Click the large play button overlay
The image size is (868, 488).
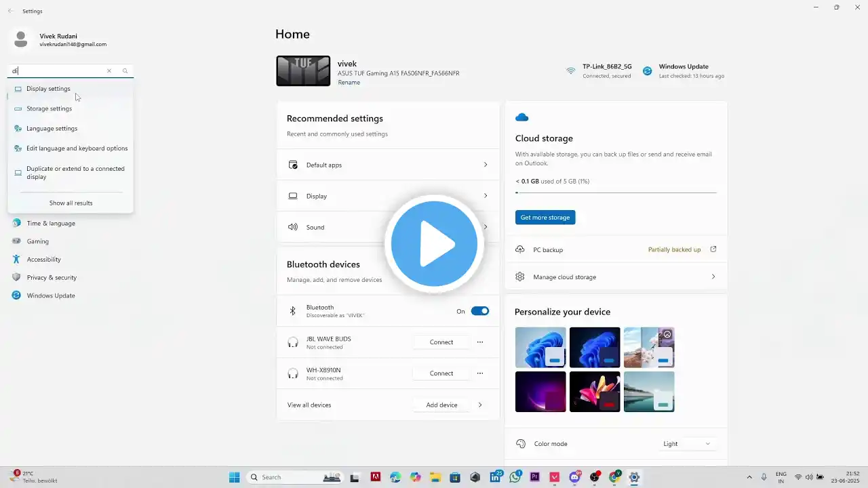click(435, 244)
